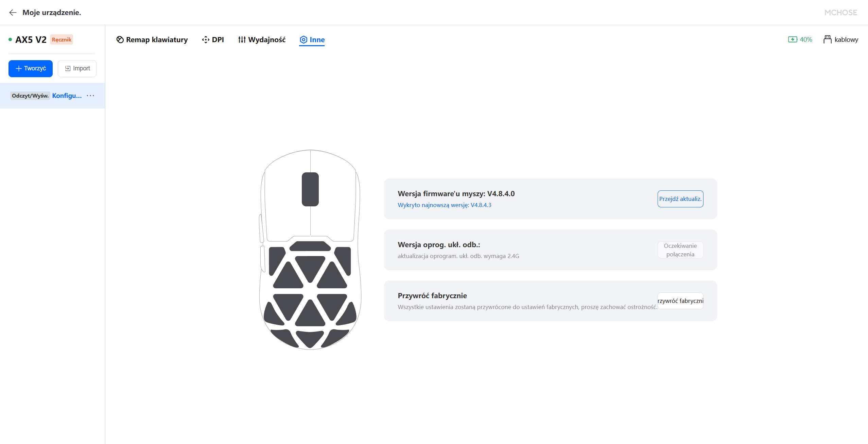The image size is (868, 444).
Task: Click newest version V4.8.4.3 link
Action: point(444,205)
